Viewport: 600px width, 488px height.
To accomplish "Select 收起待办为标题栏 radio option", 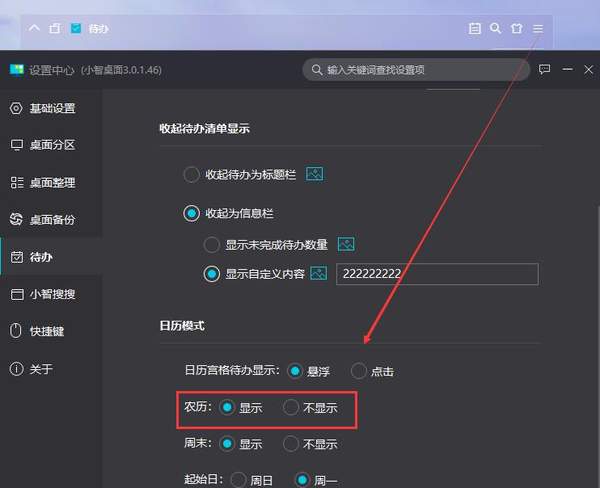I will (x=191, y=175).
